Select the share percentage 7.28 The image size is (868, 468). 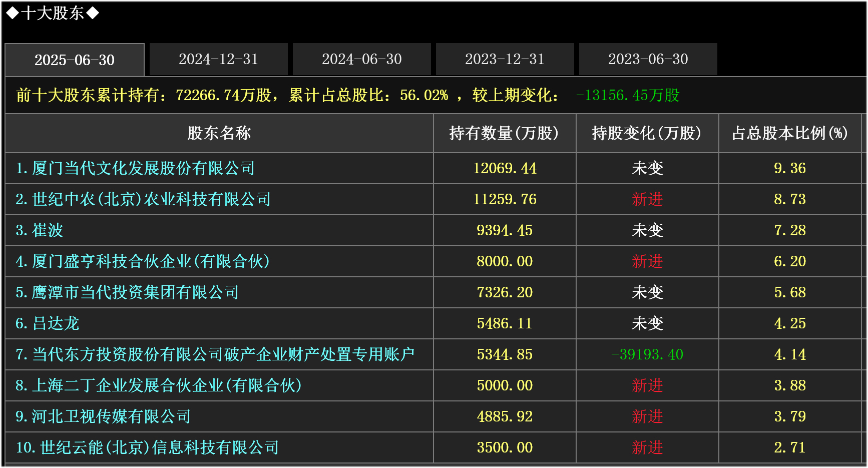pyautogui.click(x=790, y=230)
